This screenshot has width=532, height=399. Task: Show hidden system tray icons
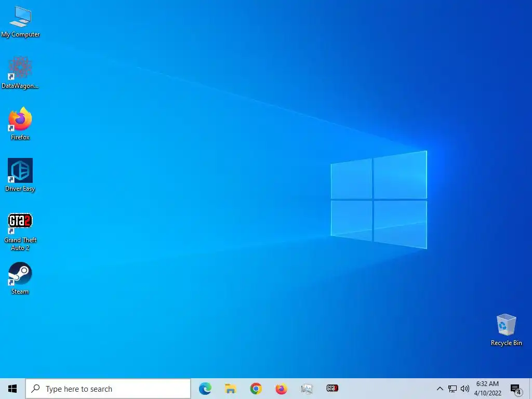tap(440, 389)
